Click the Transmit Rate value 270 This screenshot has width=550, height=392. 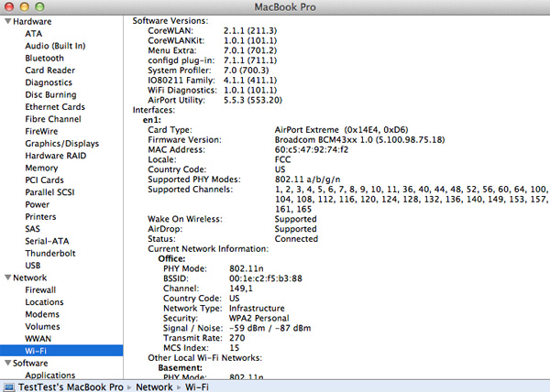236,338
